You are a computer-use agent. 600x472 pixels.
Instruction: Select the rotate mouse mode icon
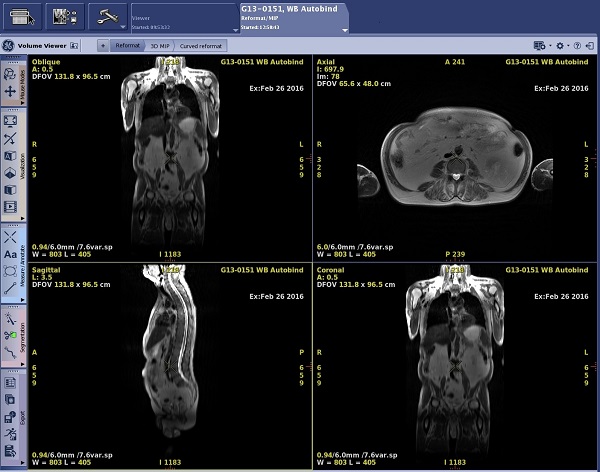(11, 74)
